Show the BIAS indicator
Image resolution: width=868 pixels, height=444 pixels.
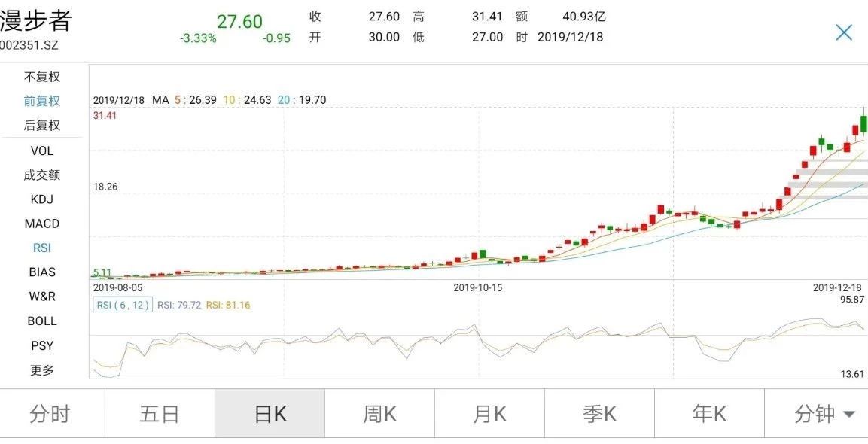pos(42,272)
